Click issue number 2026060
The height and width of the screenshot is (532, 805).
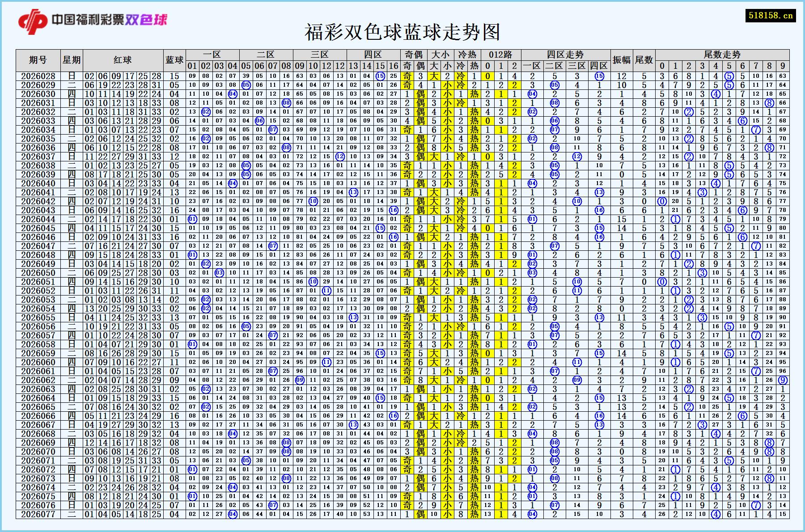click(x=38, y=362)
